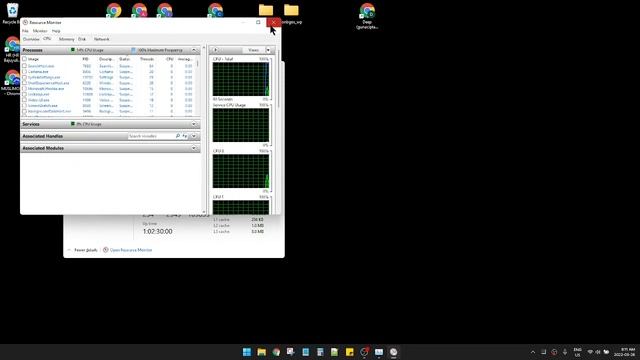Collapse the Processes section chevron
This screenshot has height=360, width=640.
[x=194, y=50]
